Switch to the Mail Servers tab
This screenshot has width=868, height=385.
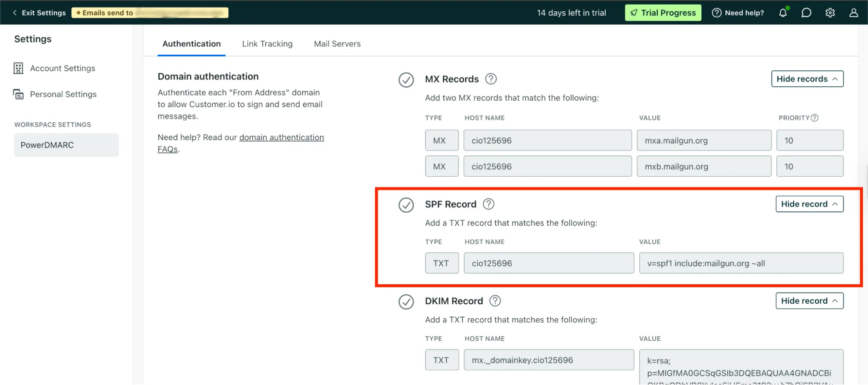click(337, 44)
